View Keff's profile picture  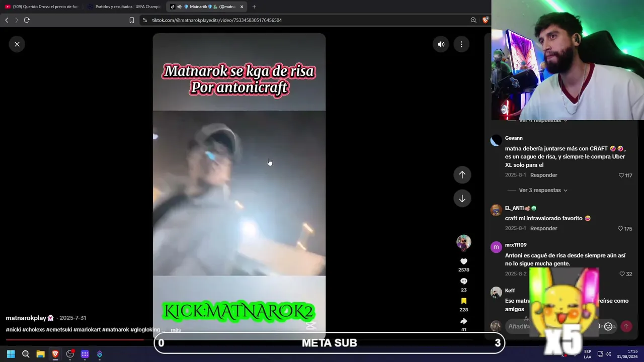496,293
